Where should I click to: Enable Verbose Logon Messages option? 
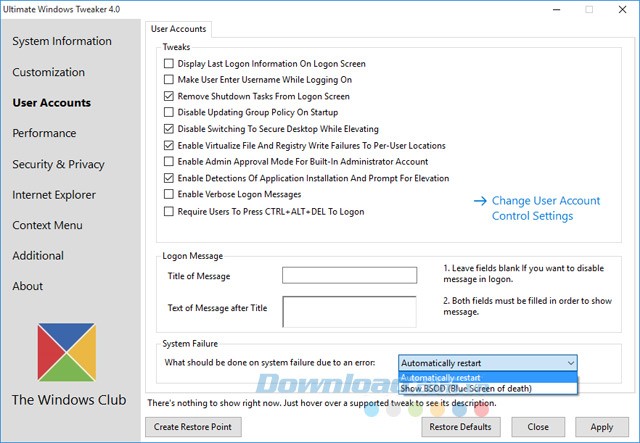coord(169,195)
